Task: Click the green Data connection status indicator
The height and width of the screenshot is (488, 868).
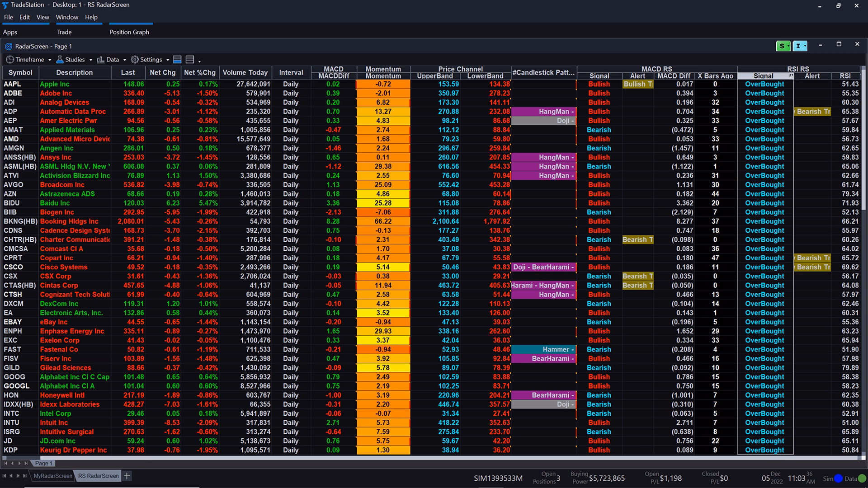Action: point(863,478)
